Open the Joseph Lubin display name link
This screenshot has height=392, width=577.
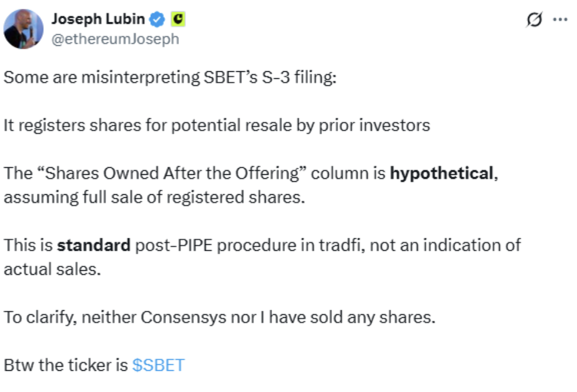[x=98, y=19]
